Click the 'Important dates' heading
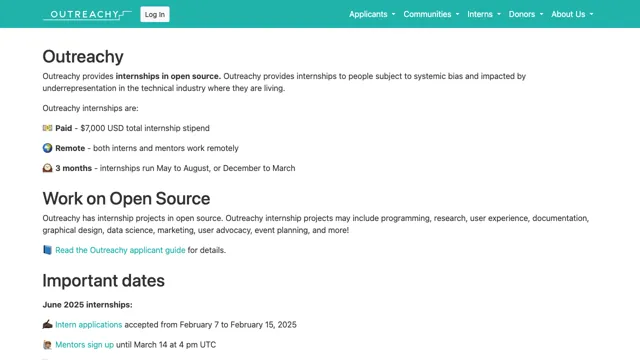Viewport: 640px width, 360px height. [x=104, y=281]
